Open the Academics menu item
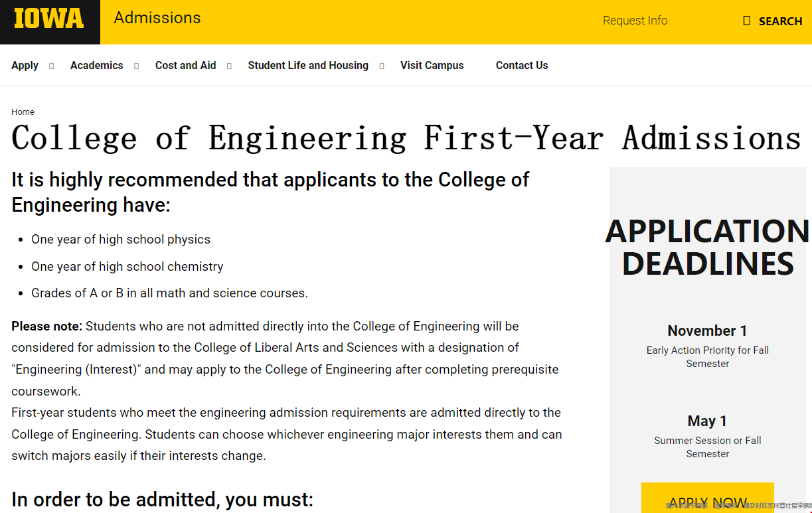 tap(97, 65)
